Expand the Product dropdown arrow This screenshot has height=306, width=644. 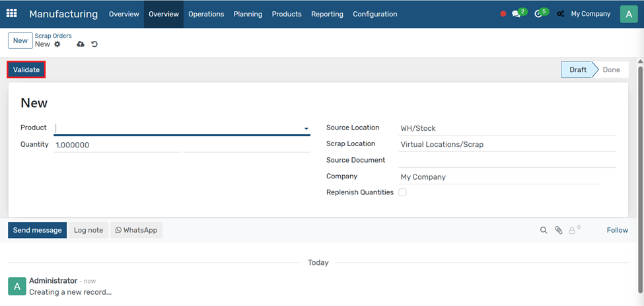click(306, 129)
